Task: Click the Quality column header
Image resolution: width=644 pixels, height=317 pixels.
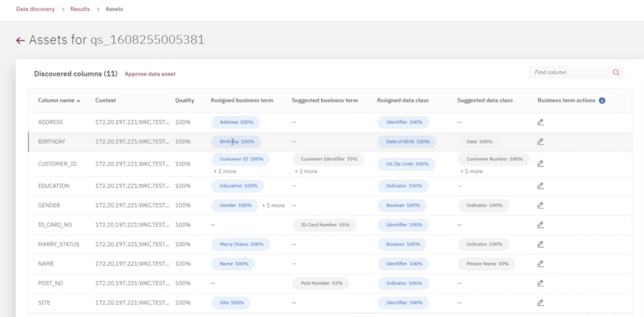Action: (185, 100)
